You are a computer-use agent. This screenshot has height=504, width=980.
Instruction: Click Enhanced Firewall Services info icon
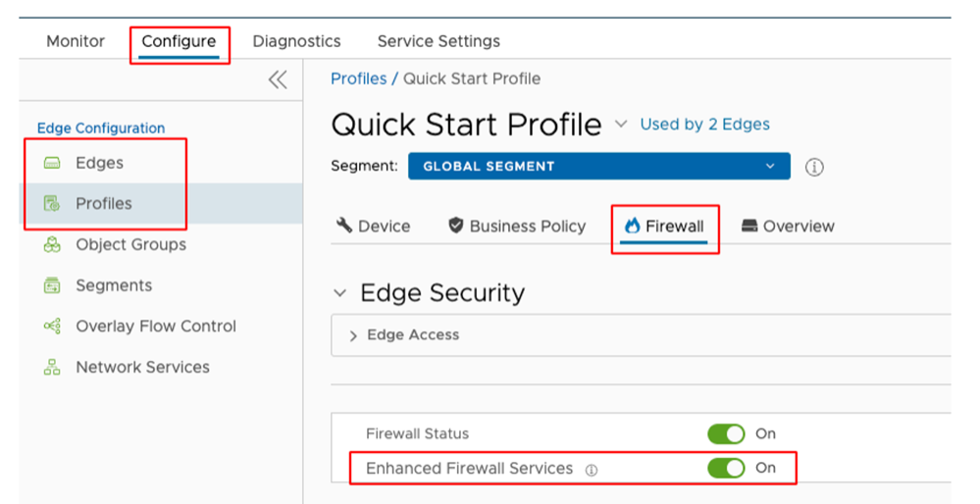[x=592, y=470]
